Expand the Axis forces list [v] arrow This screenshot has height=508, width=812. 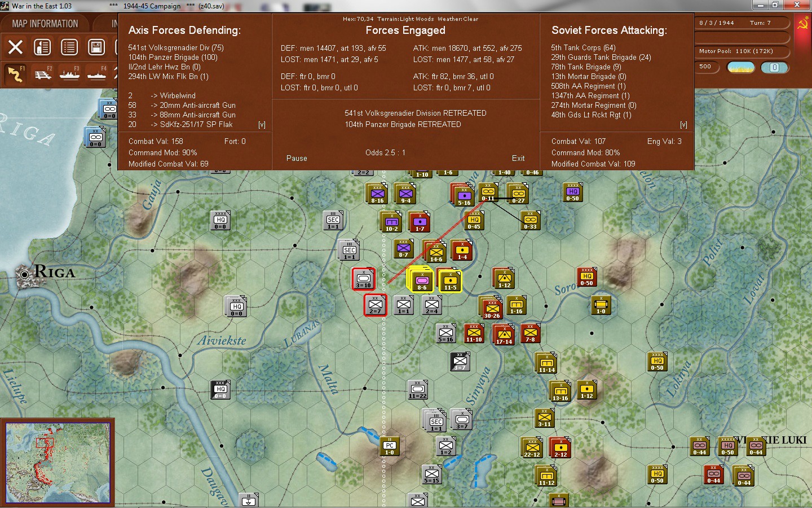(x=262, y=125)
